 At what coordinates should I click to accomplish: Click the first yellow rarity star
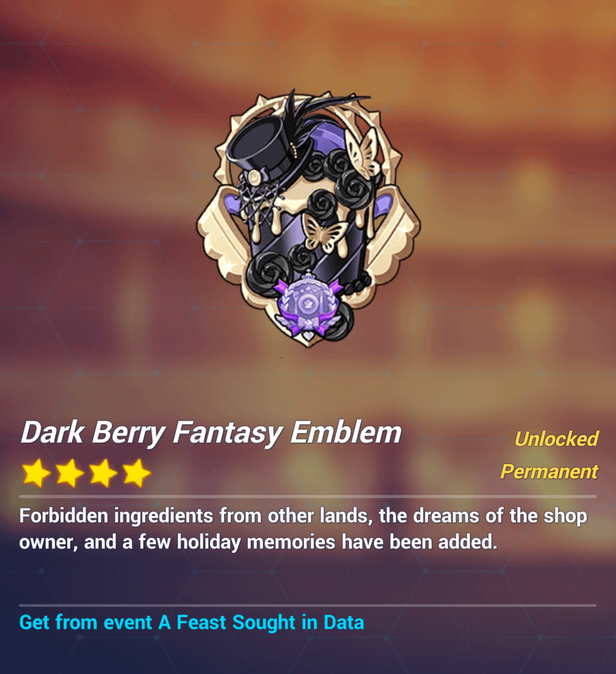pyautogui.click(x=36, y=473)
